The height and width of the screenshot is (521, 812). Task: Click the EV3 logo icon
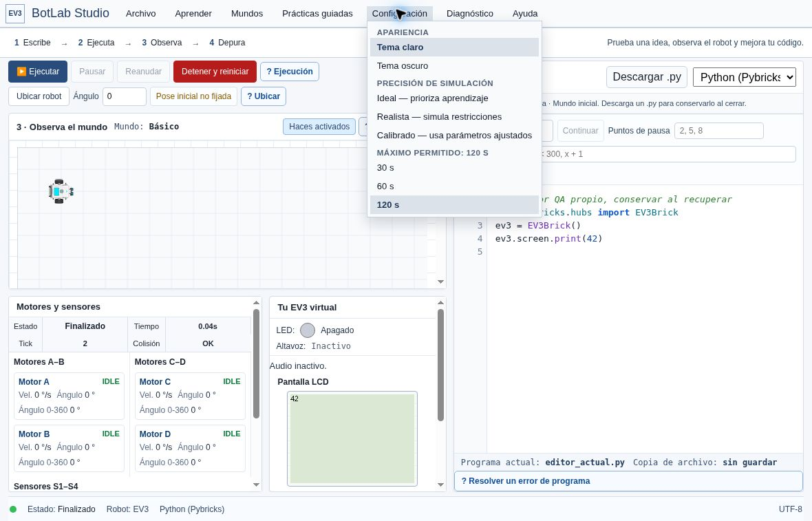tap(15, 14)
